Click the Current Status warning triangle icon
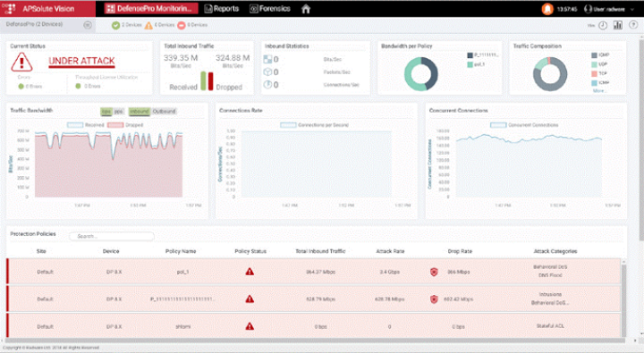This screenshot has width=644, height=353. (x=21, y=62)
